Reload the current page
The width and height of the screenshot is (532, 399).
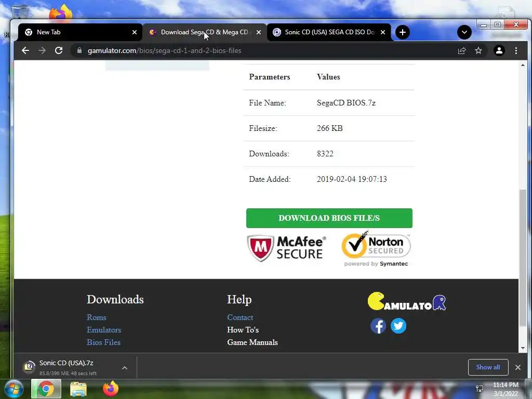[59, 50]
